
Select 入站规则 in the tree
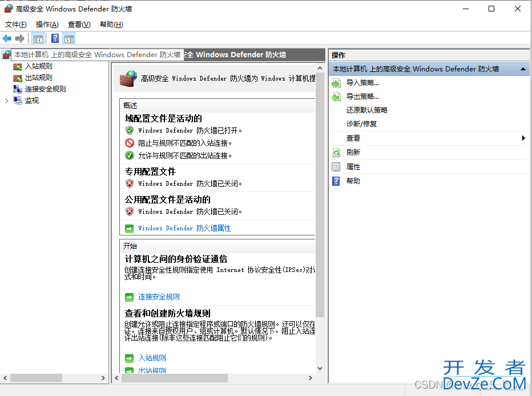click(x=39, y=66)
